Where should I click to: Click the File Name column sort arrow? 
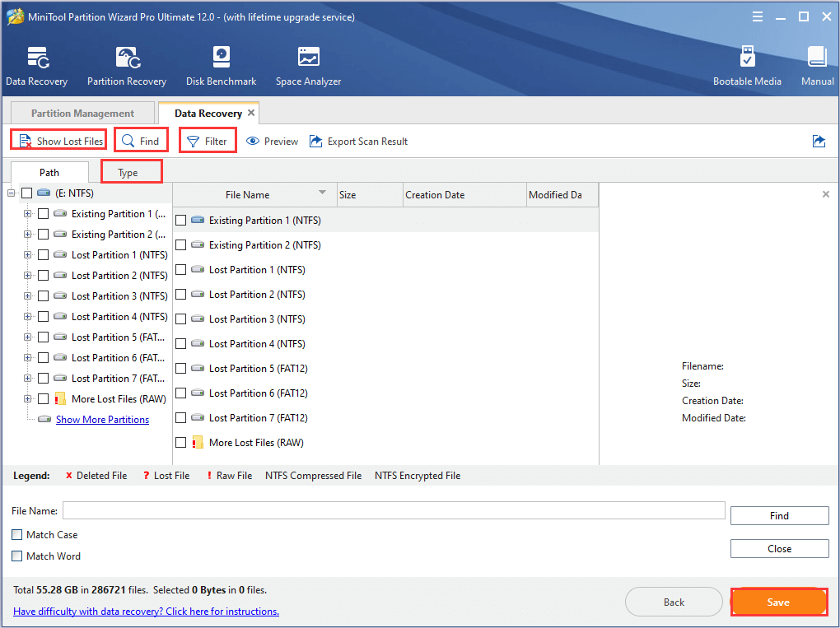(x=323, y=193)
